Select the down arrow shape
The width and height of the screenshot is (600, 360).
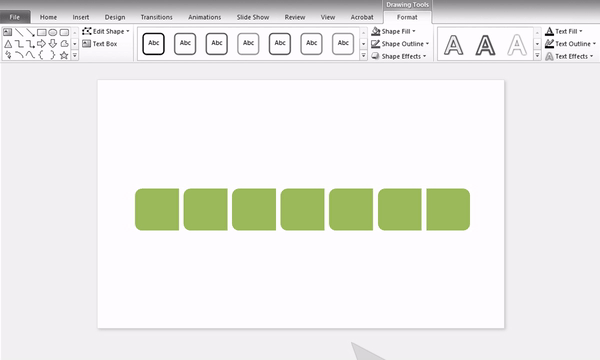53,44
